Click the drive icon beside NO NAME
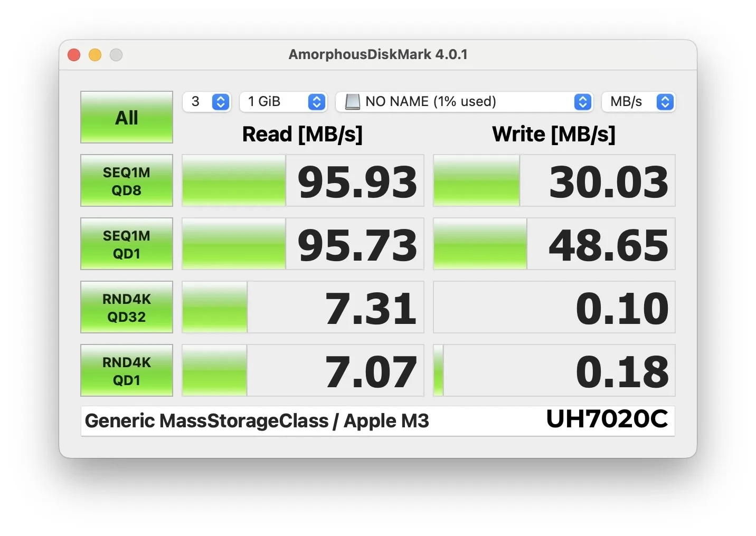756x536 pixels. tap(352, 101)
